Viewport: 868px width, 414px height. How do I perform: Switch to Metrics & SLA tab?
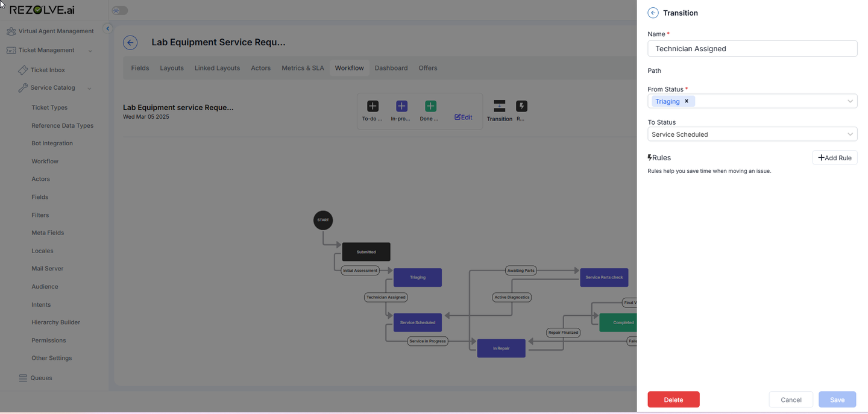tap(303, 68)
